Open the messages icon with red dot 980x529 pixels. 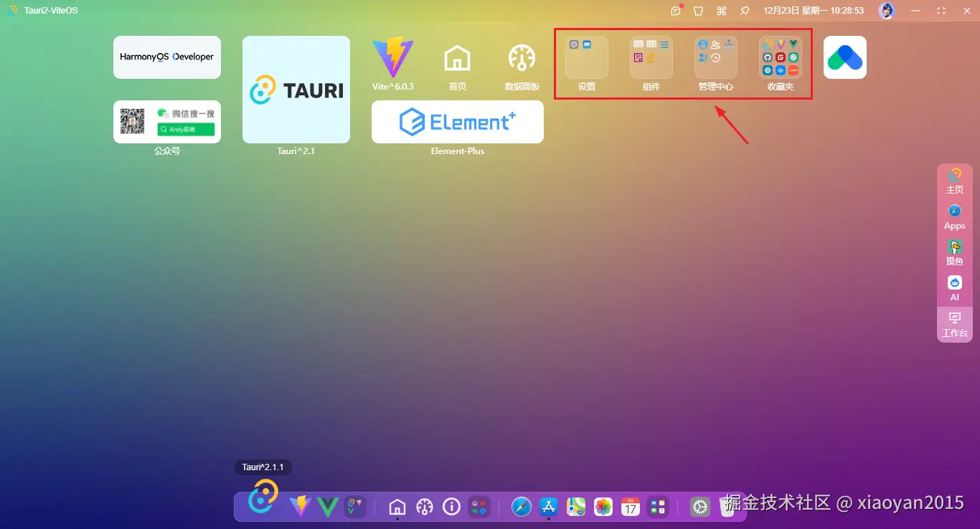pyautogui.click(x=676, y=10)
